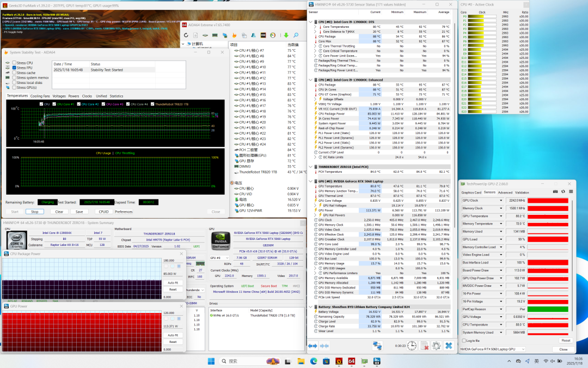Click the AIDA64 CPU chip toolbar icon
Viewport: 588px width, 368px height.
point(205,35)
